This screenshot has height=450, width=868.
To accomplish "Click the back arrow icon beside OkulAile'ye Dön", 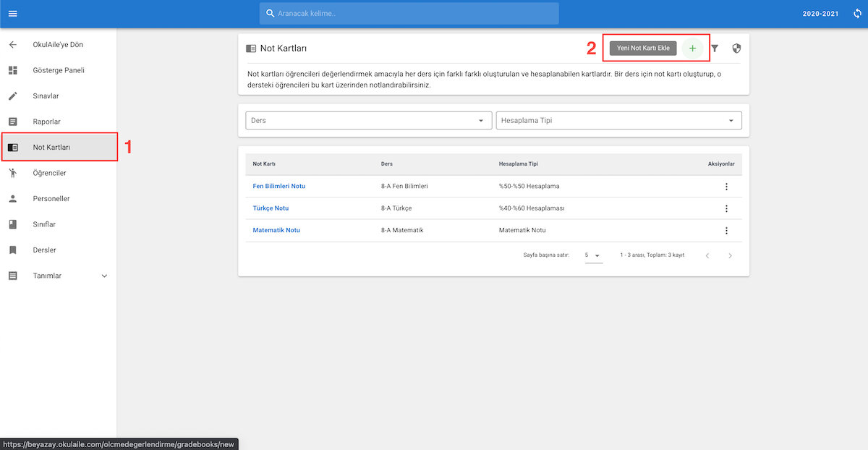I will 12,45.
